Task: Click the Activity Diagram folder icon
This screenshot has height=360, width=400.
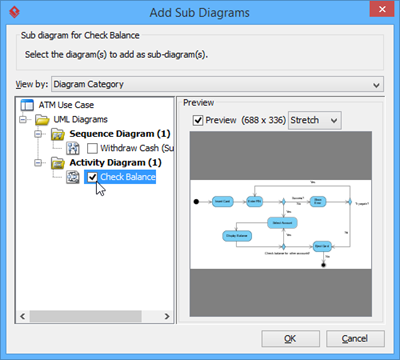Action: pos(58,163)
